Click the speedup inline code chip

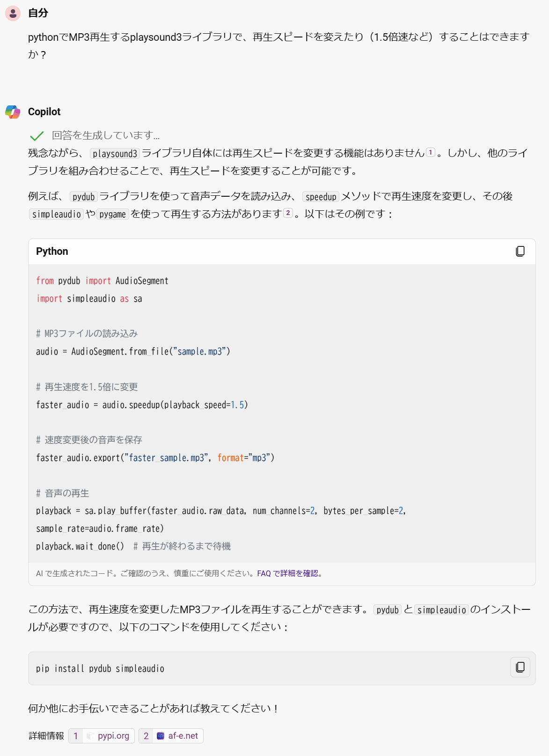321,197
